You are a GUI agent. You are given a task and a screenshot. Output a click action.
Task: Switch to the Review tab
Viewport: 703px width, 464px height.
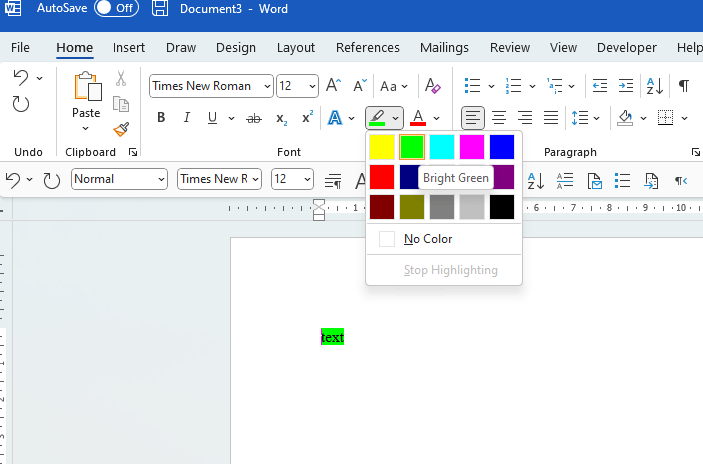[510, 48]
